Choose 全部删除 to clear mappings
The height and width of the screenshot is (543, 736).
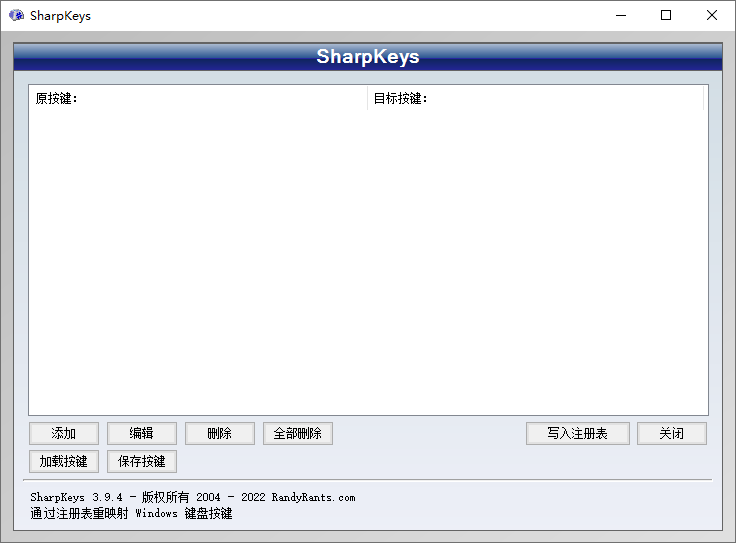point(298,433)
